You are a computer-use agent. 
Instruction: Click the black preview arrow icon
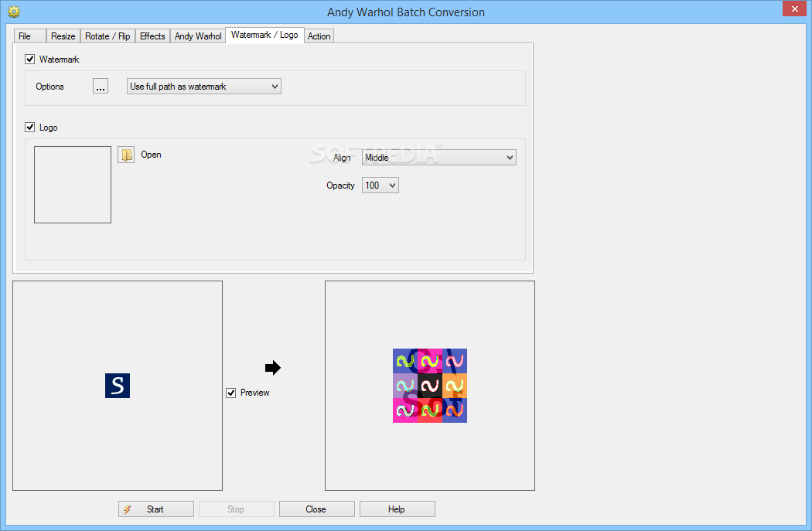272,368
